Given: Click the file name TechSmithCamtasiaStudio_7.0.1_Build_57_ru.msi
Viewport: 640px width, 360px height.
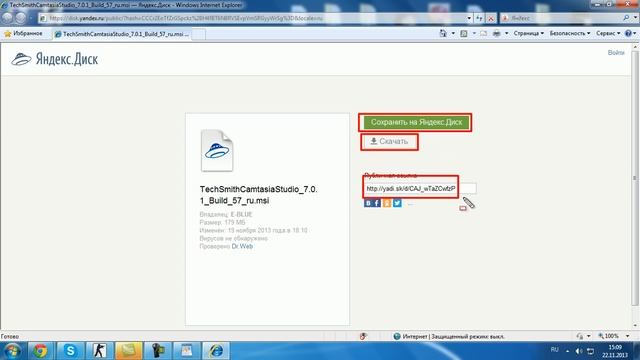Looking at the screenshot, I should coord(258,195).
